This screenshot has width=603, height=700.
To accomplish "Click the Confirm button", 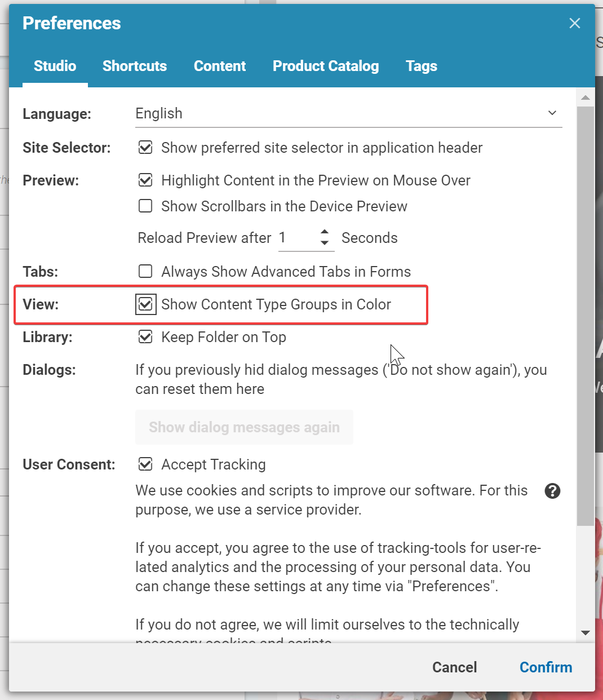I will pos(546,667).
